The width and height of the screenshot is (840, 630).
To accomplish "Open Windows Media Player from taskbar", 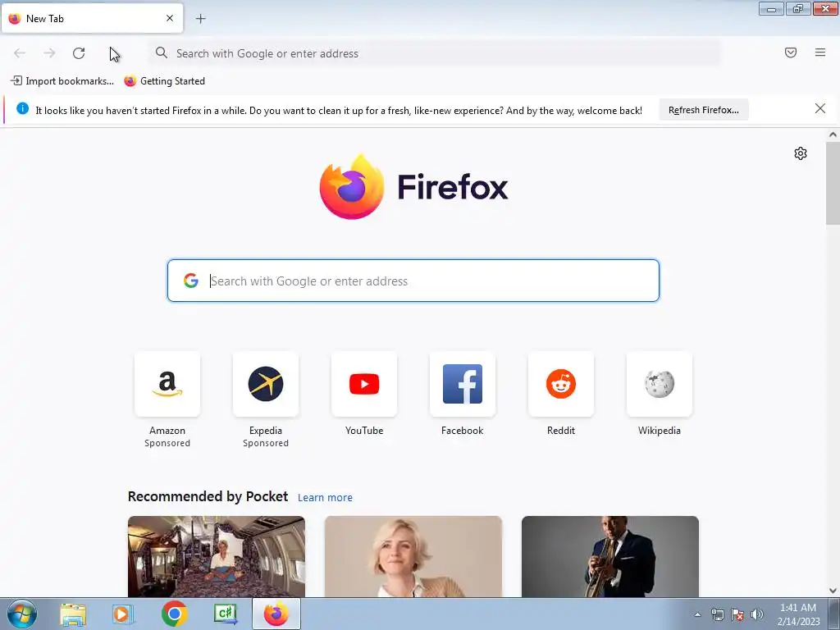I will 123,614.
